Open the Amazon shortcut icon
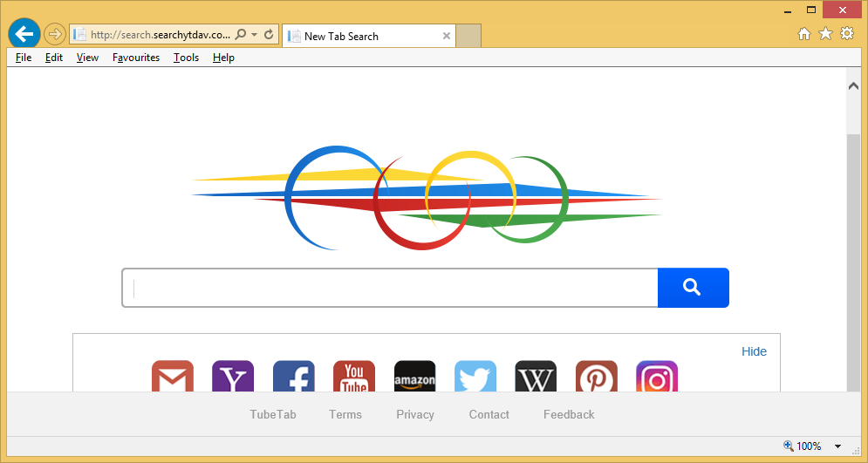Viewport: 868px width, 463px height. (x=415, y=377)
